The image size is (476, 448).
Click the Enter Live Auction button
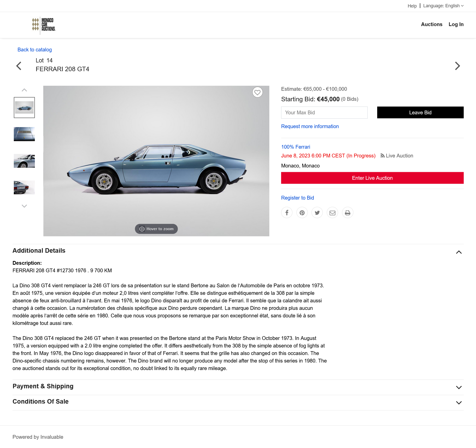click(x=372, y=178)
